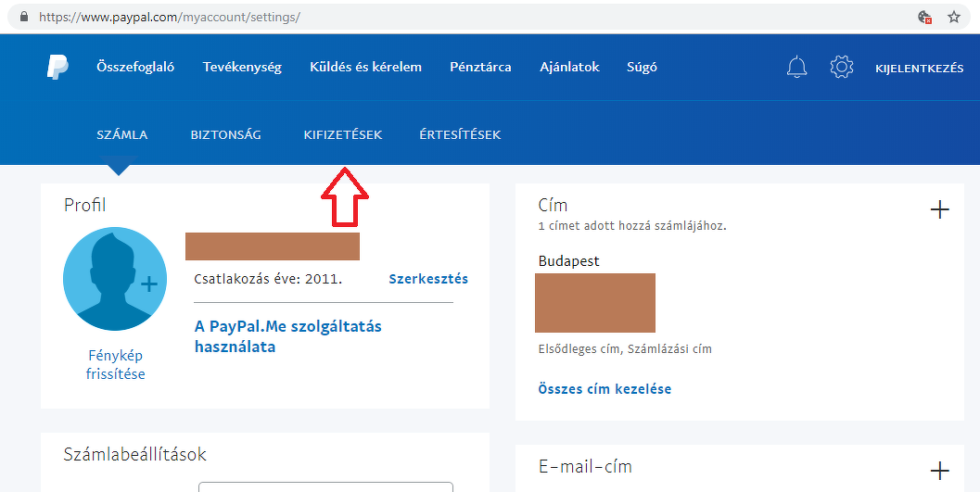980x492 pixels.
Task: Click the lock icon in address bar
Action: tap(24, 17)
